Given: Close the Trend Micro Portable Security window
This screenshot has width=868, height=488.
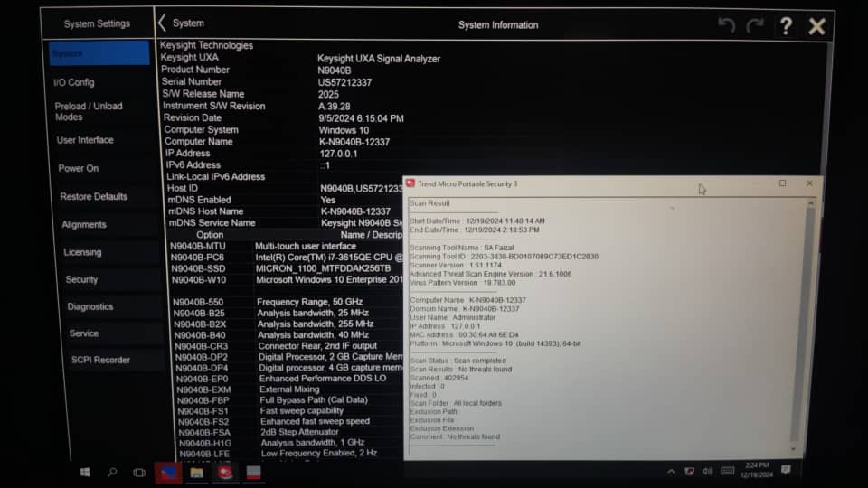Looking at the screenshot, I should (x=809, y=183).
